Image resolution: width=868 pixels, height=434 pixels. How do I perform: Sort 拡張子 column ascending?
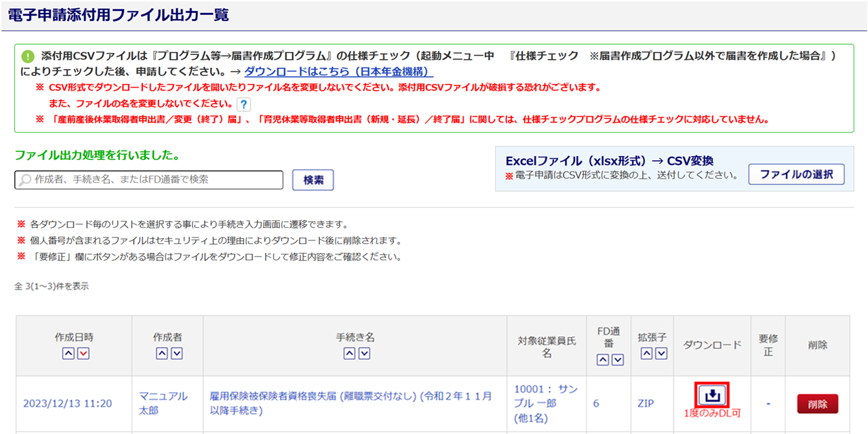coord(646,353)
